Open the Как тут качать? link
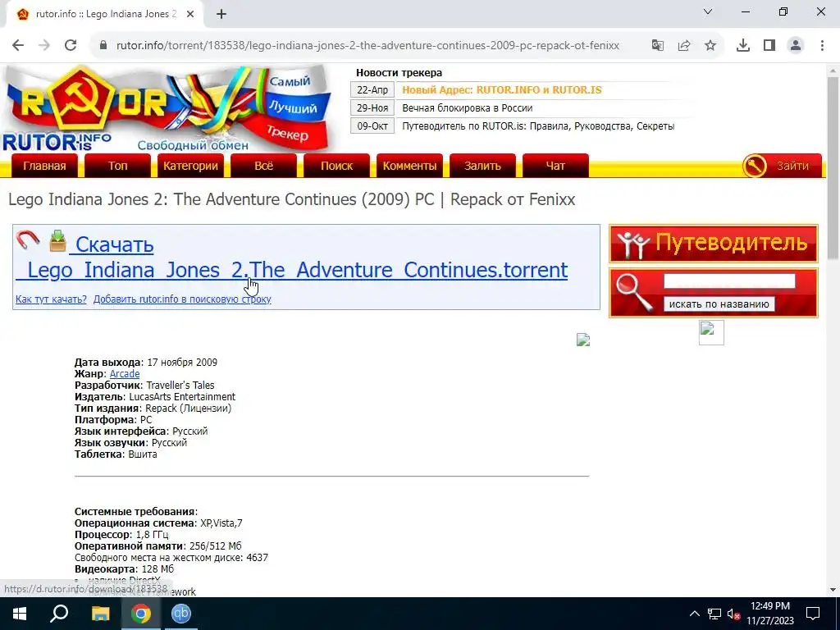 click(51, 299)
